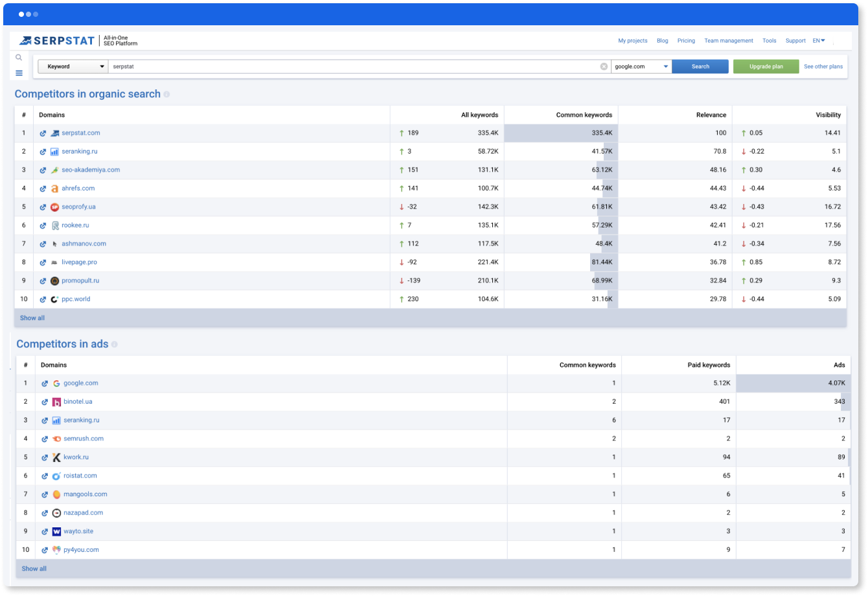Follow the See other plans link
868x596 pixels.
point(823,67)
